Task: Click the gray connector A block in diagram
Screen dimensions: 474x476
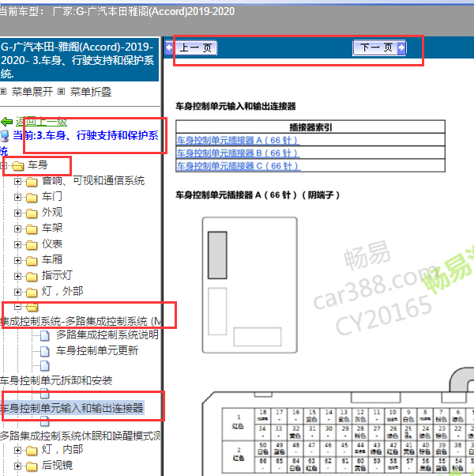Action: pos(217,255)
